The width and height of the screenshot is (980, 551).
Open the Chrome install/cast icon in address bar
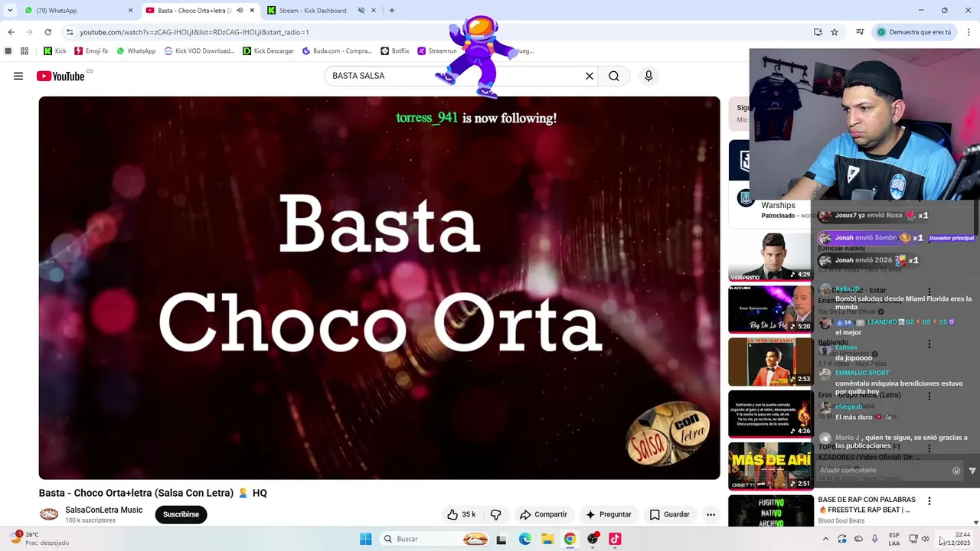coord(818,32)
